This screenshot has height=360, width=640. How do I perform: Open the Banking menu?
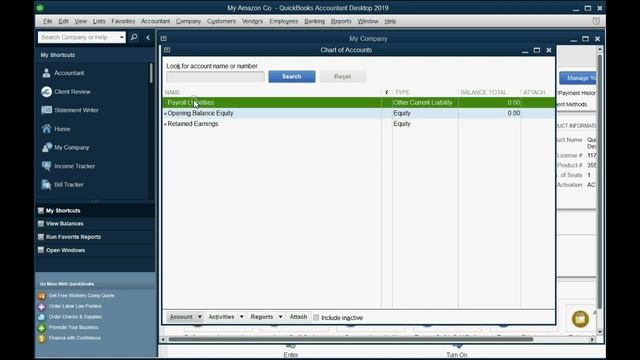click(315, 21)
